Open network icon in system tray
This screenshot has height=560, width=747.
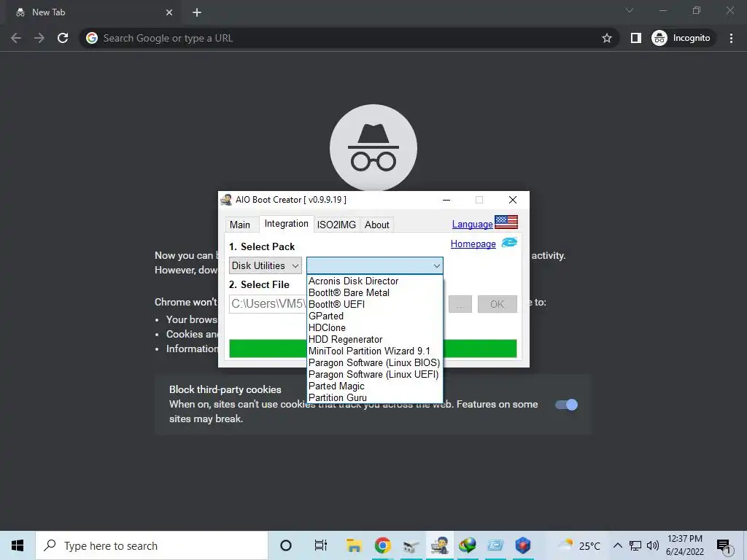tap(635, 545)
